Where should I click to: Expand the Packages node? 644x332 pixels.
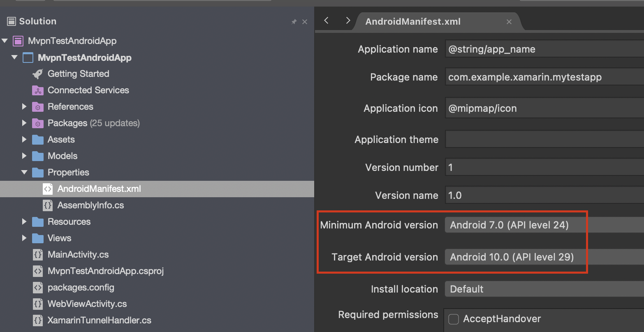24,123
